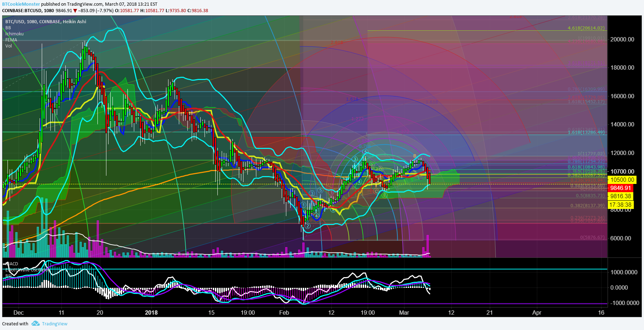Click the 18000.00 price axis label
This screenshot has width=644, height=330.
click(x=622, y=67)
